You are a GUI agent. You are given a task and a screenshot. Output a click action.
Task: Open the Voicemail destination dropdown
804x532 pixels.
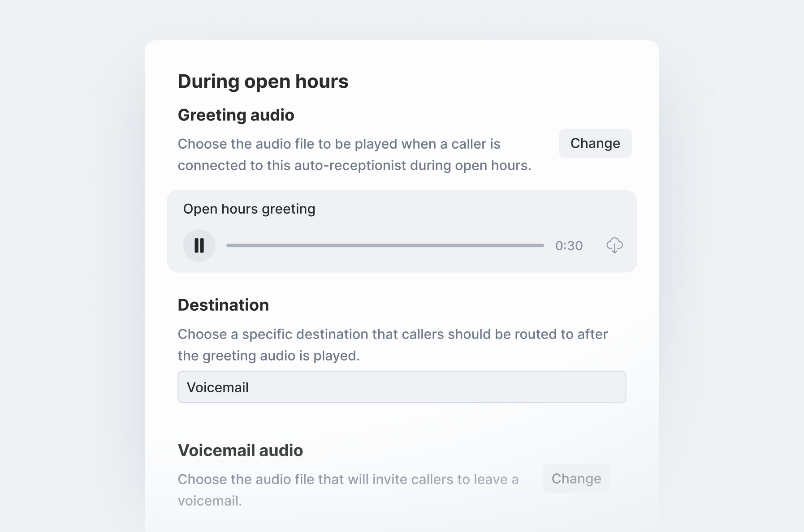[x=402, y=387]
